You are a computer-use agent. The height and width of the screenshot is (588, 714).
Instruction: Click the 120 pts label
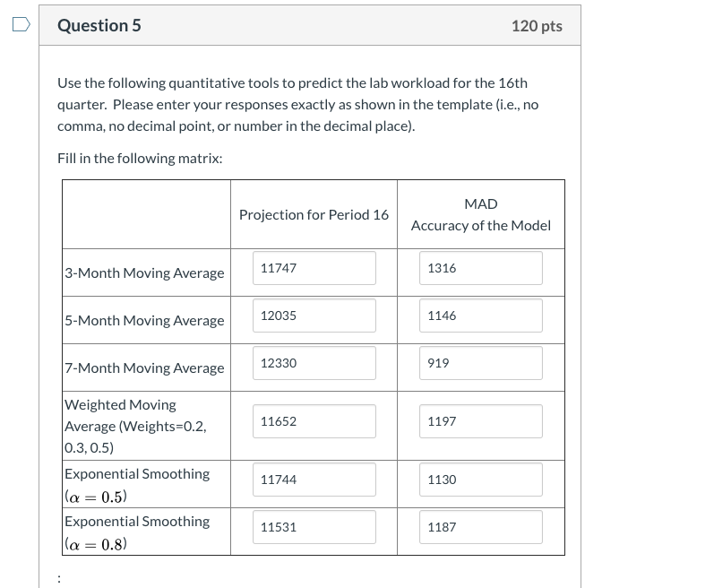pyautogui.click(x=537, y=26)
